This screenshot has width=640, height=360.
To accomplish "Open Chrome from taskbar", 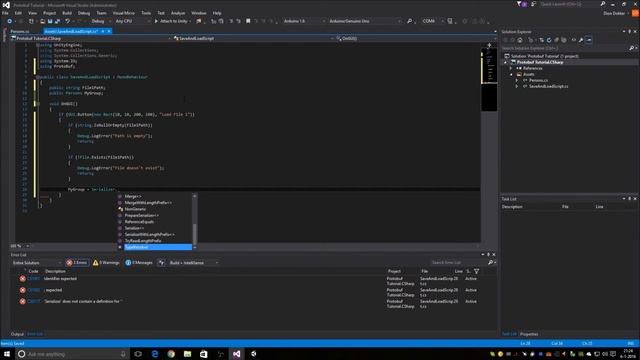I will point(171,354).
